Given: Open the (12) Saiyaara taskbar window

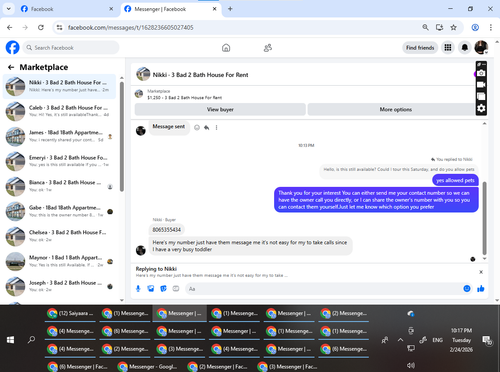Looking at the screenshot, I should click(x=70, y=313).
